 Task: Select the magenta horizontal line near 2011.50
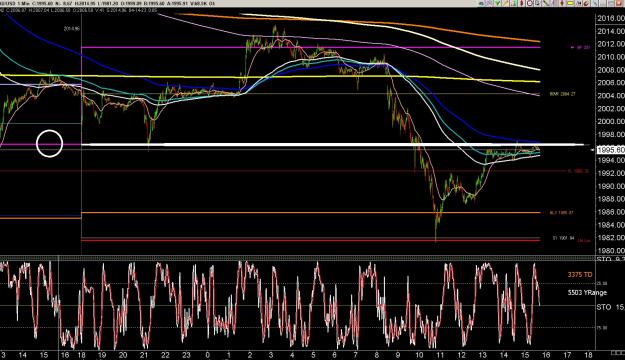tap(311, 47)
